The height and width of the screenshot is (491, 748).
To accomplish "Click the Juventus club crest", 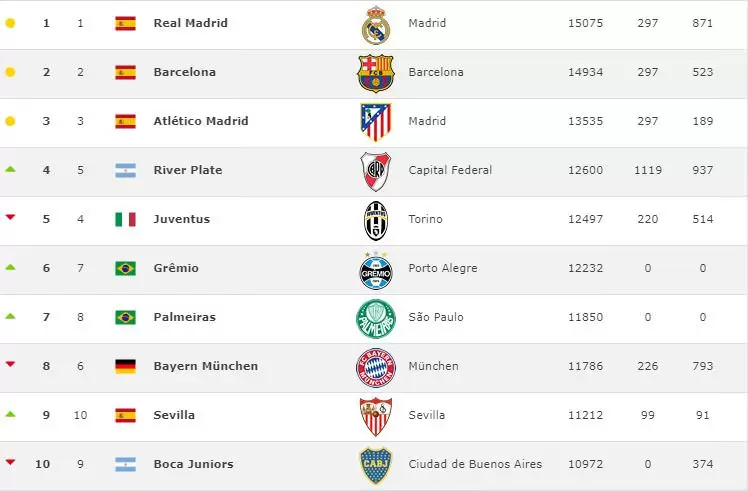I will click(376, 220).
